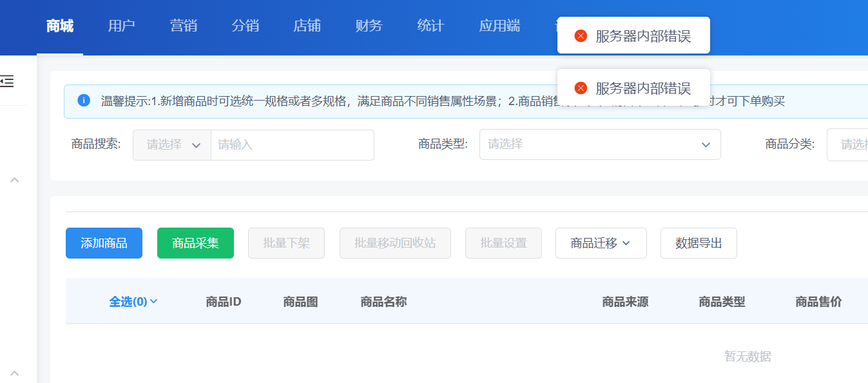This screenshot has width=868, height=383.
Task: Open the 全选(0) selection dropdown
Action: tap(133, 302)
